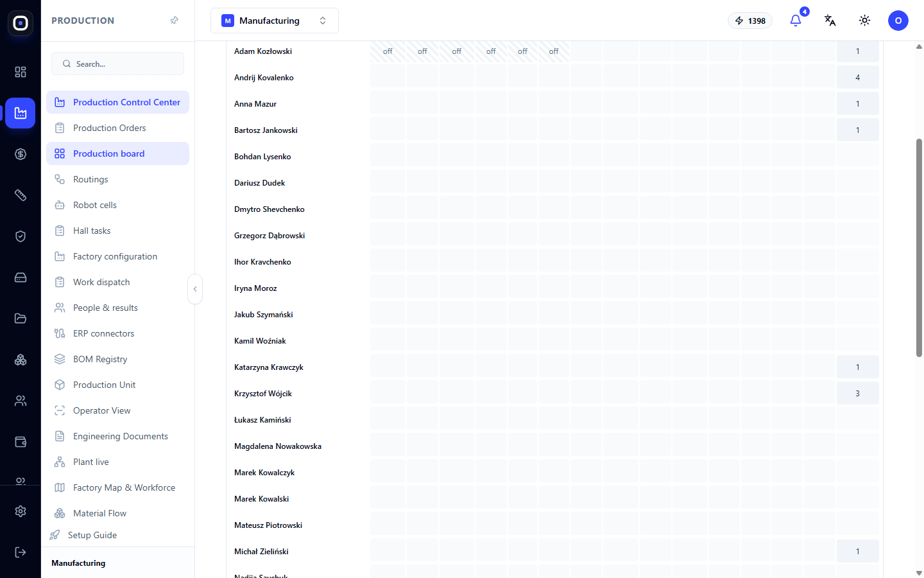Click the vertical scrollbar thumb

[919, 247]
